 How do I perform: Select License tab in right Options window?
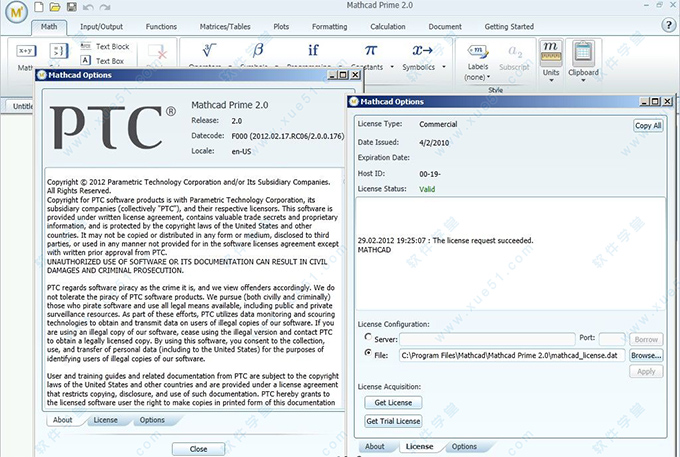click(419, 446)
